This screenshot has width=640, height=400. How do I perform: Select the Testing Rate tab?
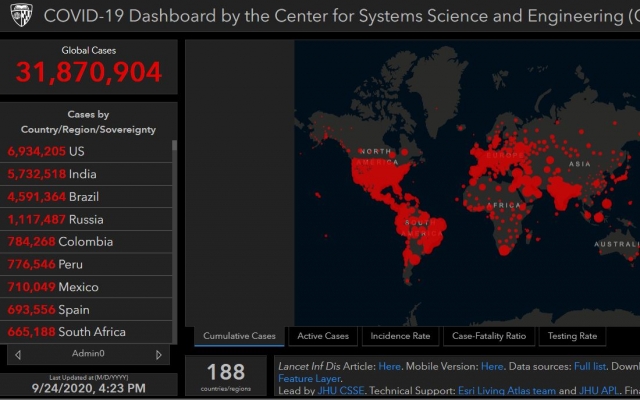coord(572,336)
